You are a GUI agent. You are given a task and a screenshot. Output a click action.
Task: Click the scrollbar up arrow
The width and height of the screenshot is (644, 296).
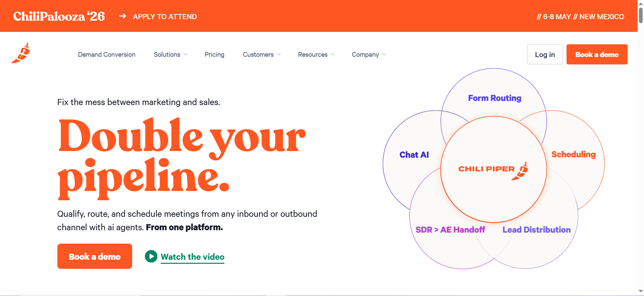(x=641, y=3)
